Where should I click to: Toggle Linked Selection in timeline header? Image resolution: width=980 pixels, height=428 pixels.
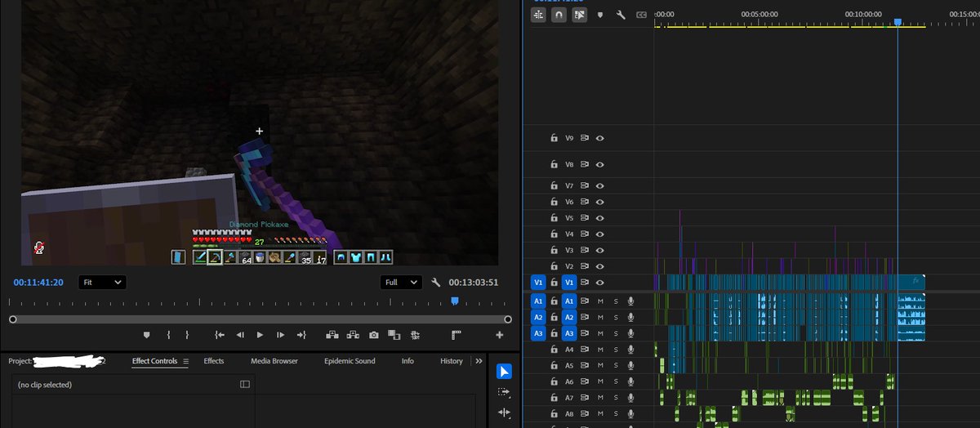[x=579, y=15]
